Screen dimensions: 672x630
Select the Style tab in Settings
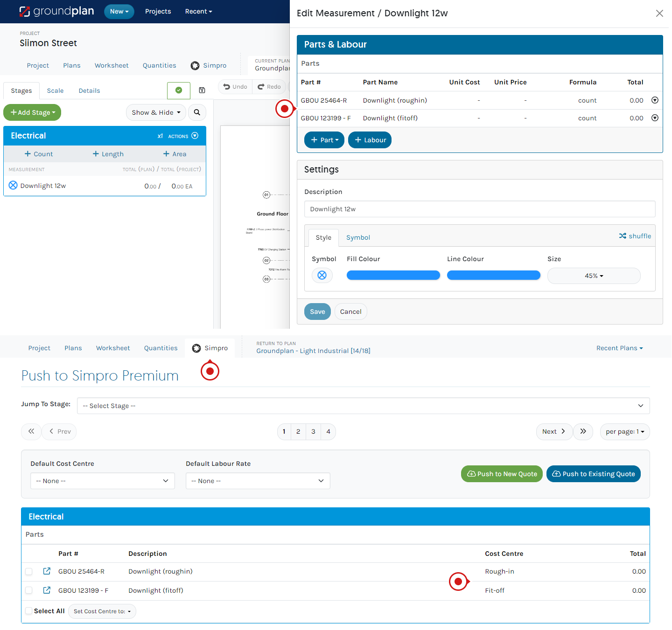tap(323, 237)
